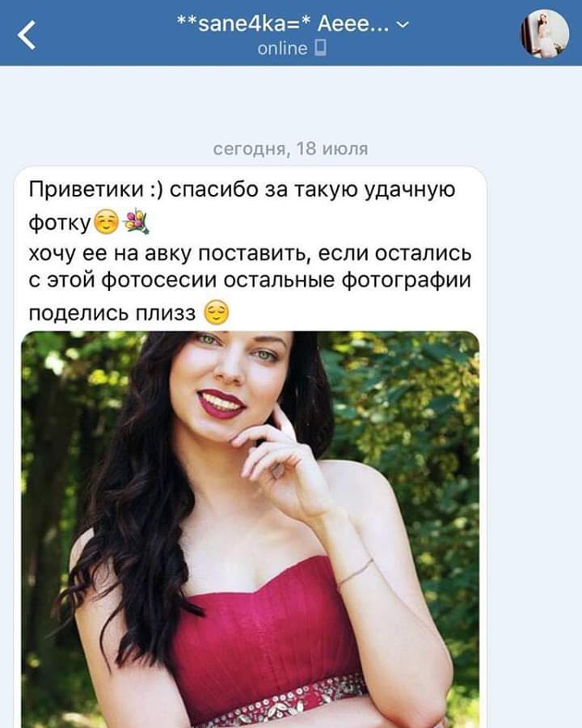Expand the chevron beside chat title

(404, 24)
